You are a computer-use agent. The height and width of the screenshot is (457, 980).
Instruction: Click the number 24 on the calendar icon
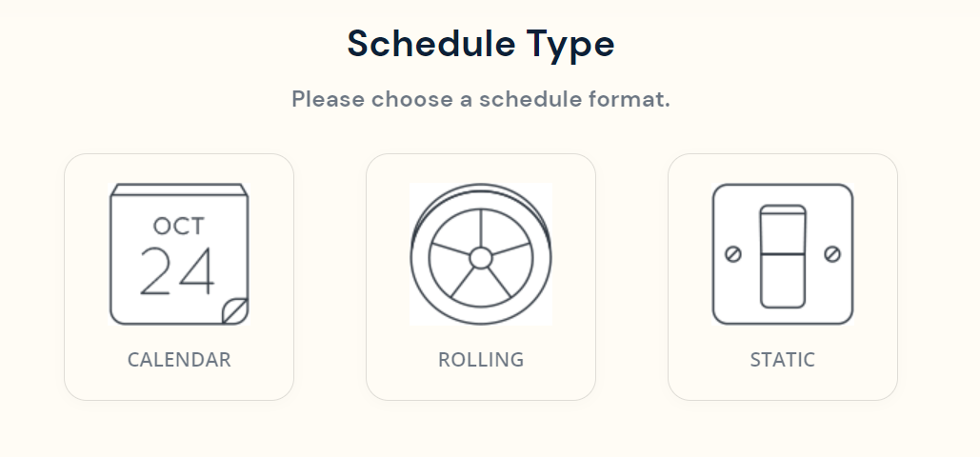(177, 271)
